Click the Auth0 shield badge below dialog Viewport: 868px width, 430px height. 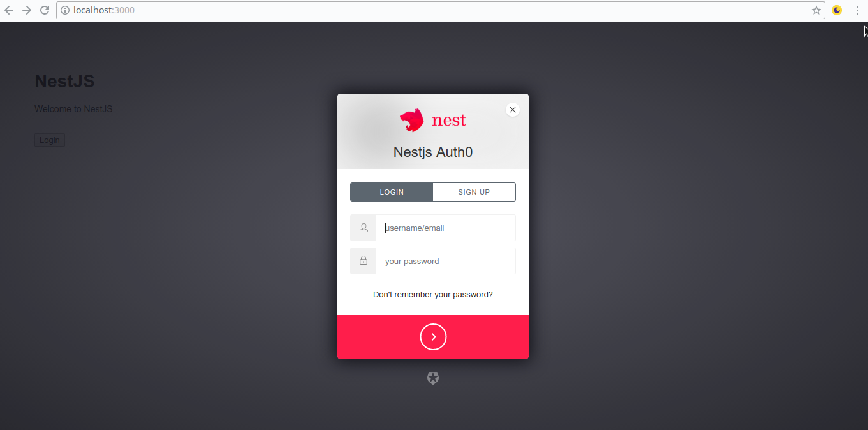pyautogui.click(x=433, y=378)
